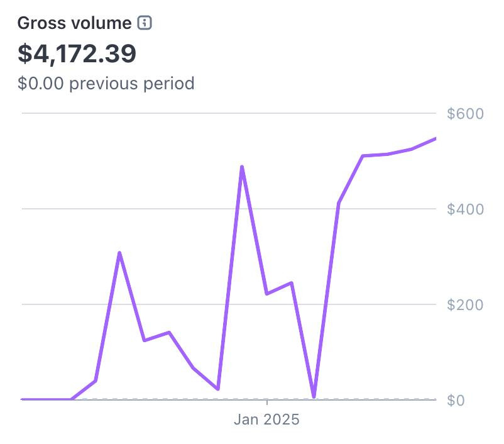
Task: Click the $0 y-axis label
Action: 456,401
